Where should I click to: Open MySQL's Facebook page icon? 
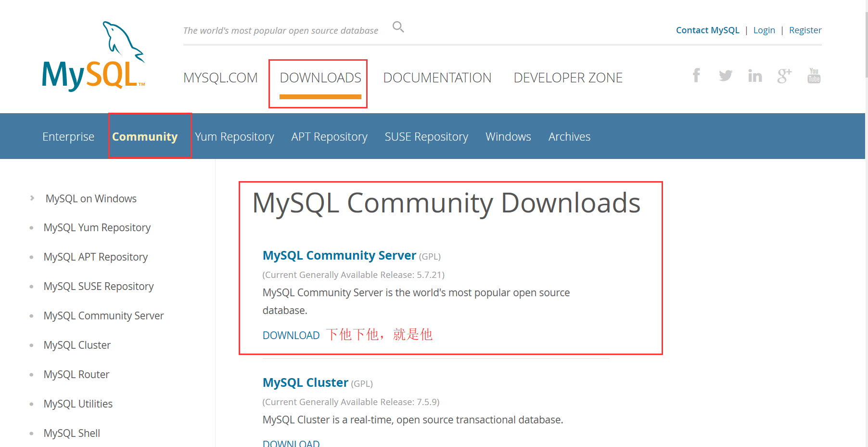click(696, 76)
